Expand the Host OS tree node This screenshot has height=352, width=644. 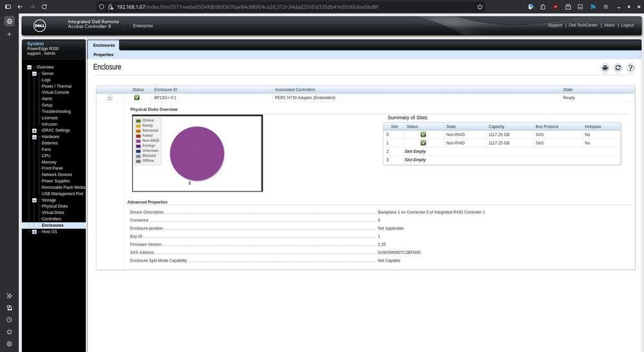35,232
